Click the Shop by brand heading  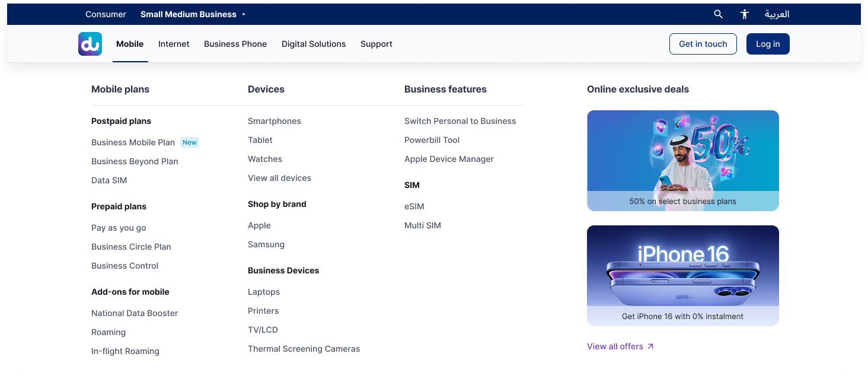[x=277, y=204]
